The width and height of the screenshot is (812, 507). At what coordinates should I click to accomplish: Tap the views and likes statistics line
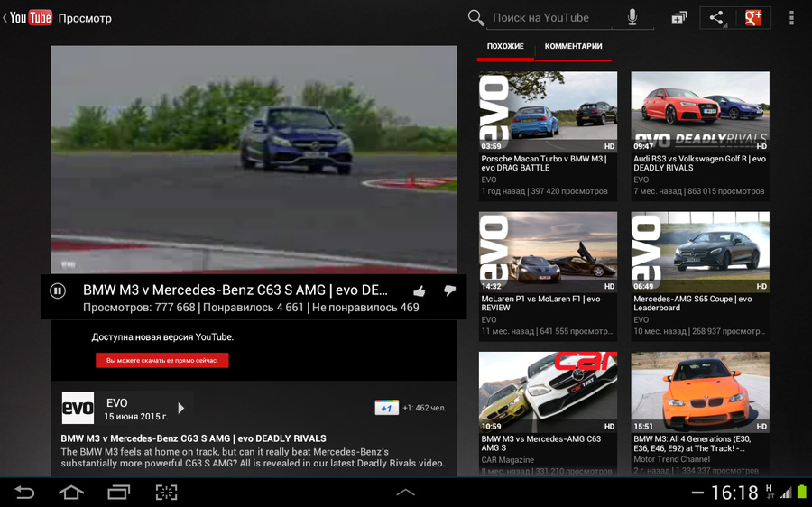click(x=251, y=307)
